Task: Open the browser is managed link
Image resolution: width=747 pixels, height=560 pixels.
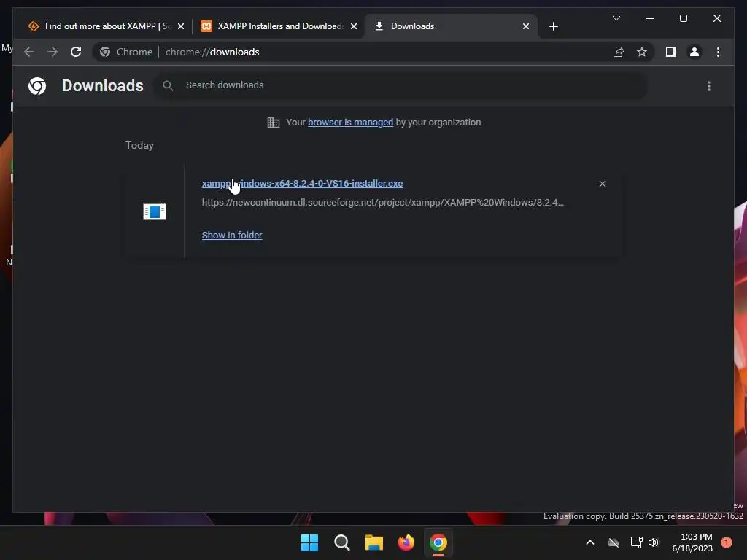Action: pyautogui.click(x=350, y=122)
